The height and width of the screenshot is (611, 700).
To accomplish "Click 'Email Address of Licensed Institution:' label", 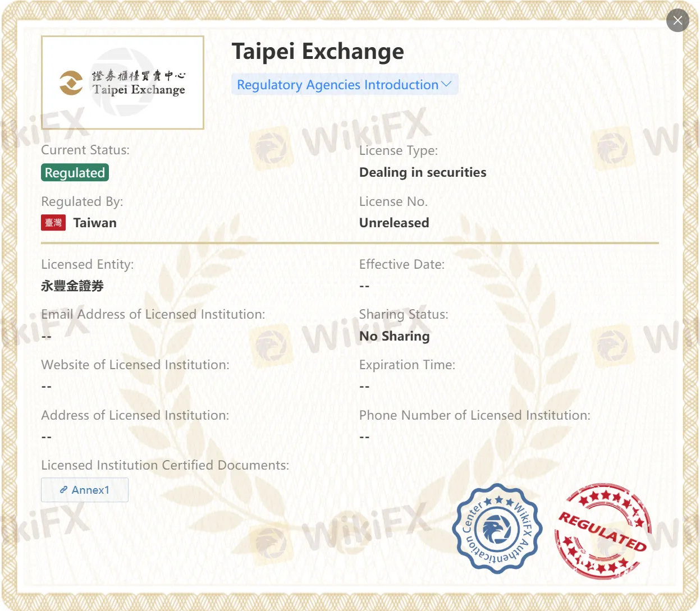I will (153, 314).
